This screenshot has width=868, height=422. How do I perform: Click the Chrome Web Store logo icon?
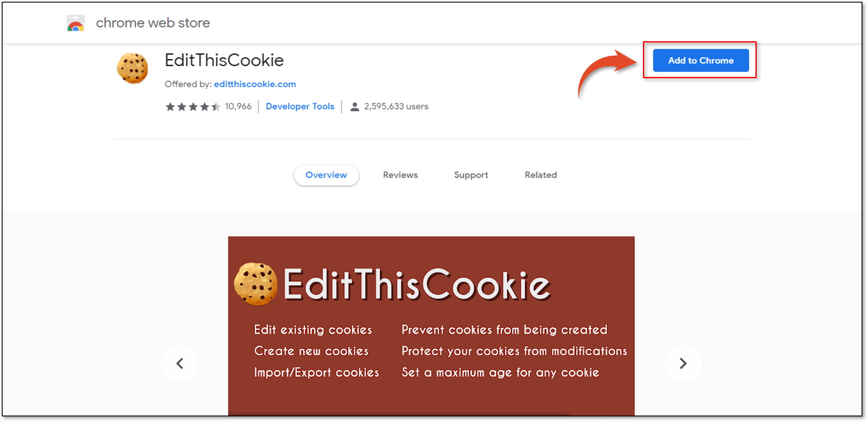(x=76, y=23)
